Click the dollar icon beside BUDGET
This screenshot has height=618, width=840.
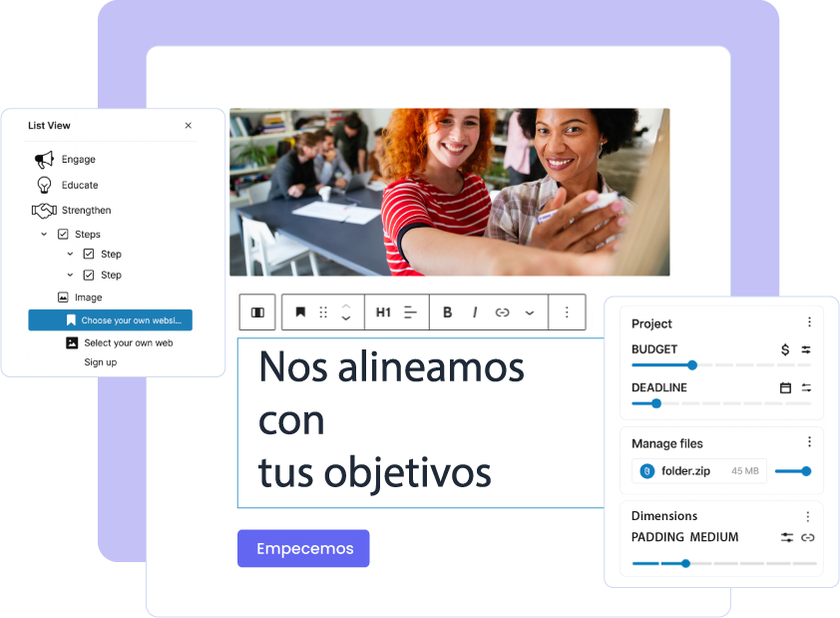pyautogui.click(x=785, y=349)
